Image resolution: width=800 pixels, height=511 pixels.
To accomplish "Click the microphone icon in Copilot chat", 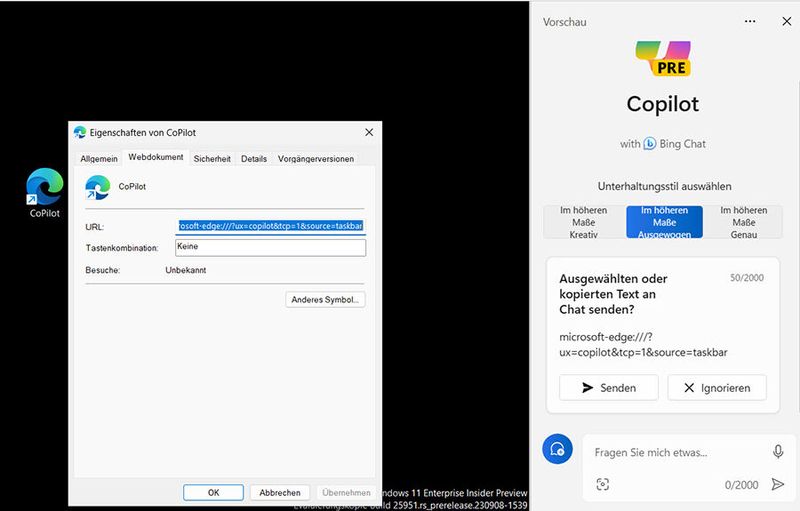I will click(x=778, y=452).
